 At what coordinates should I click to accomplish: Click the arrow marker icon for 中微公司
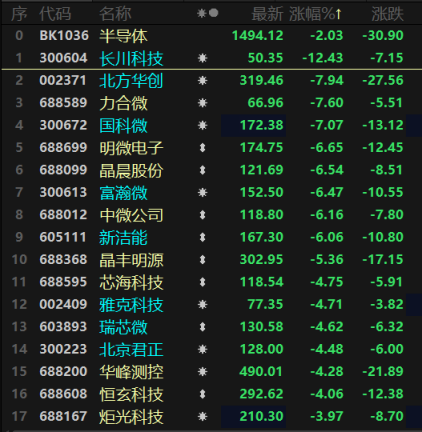(202, 215)
